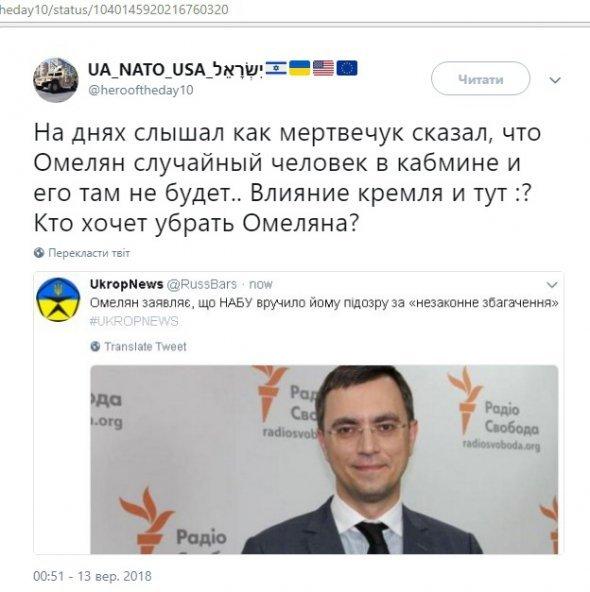Viewport: 590px width, 592px height.
Task: Click the status URL in the address bar
Action: point(114,9)
